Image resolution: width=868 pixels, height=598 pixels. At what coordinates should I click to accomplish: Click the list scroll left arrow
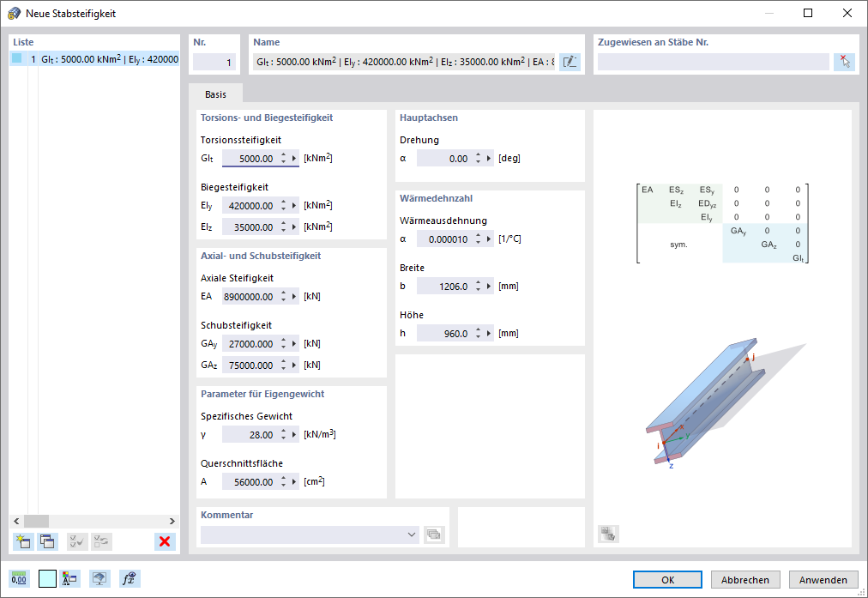coord(16,521)
